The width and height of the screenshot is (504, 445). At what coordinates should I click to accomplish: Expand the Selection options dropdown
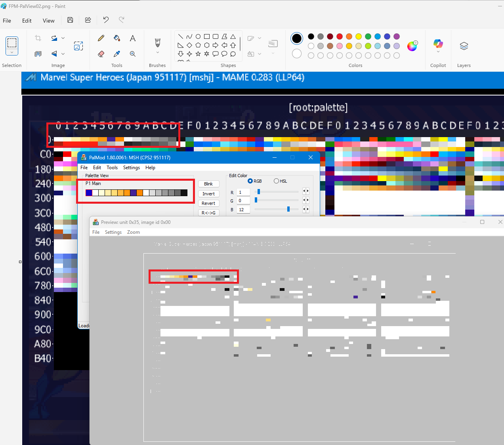click(x=12, y=52)
